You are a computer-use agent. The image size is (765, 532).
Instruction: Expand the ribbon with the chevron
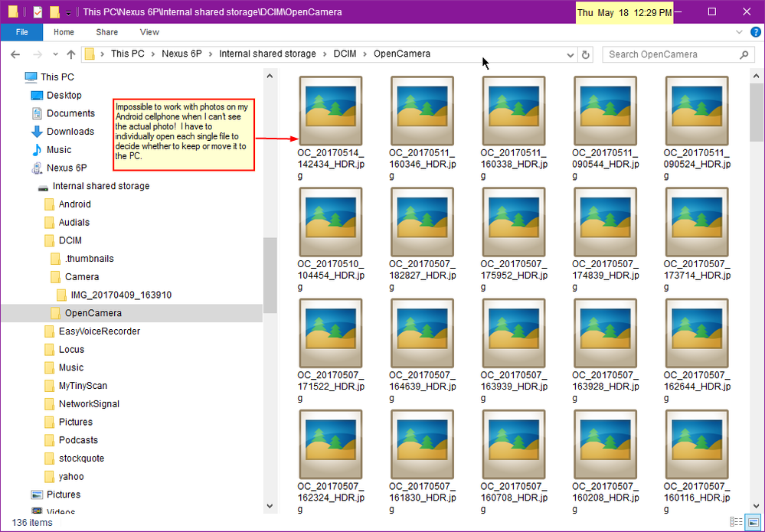[739, 32]
